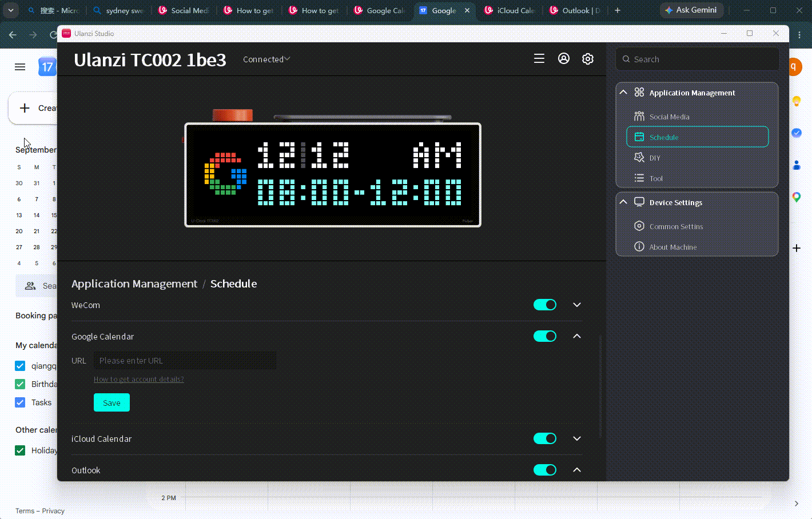812x519 pixels.
Task: Click the Application Management breadcrumb
Action: tap(134, 284)
